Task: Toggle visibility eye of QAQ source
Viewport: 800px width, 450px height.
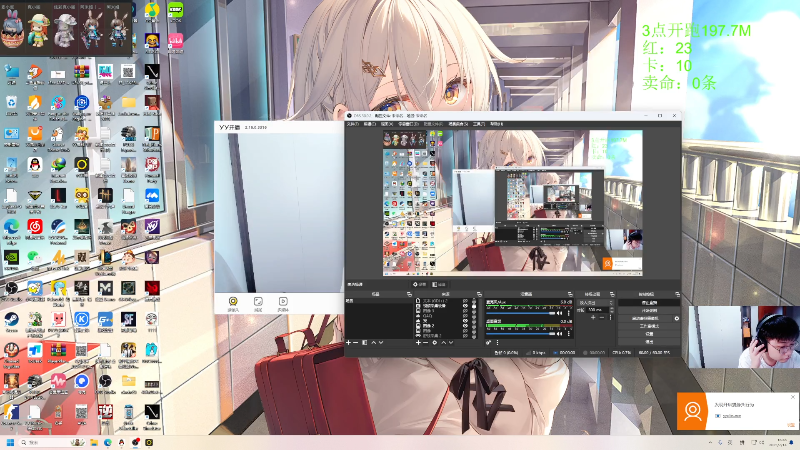Action: pyautogui.click(x=466, y=316)
